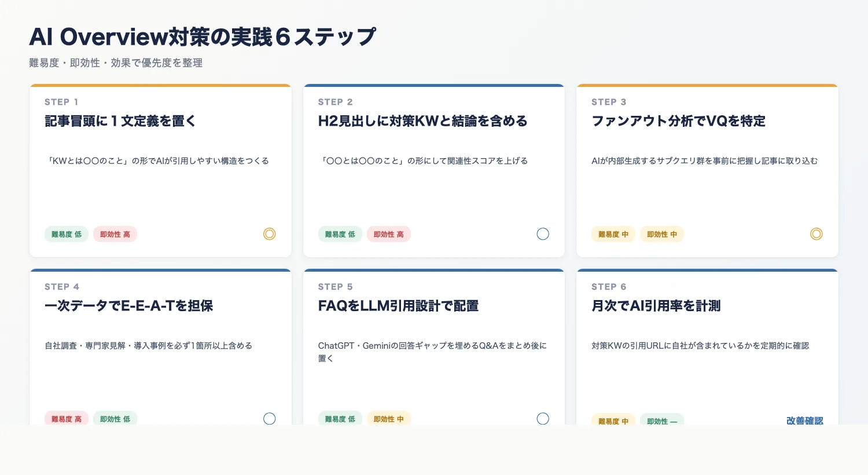Click the 難易度 中 tag in STEP 6

tap(613, 420)
